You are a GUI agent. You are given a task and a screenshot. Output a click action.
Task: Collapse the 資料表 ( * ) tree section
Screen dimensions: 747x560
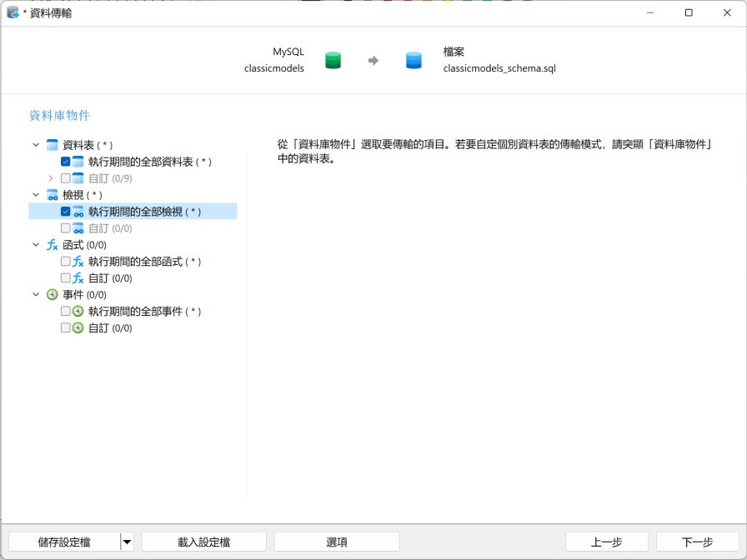[x=35, y=144]
